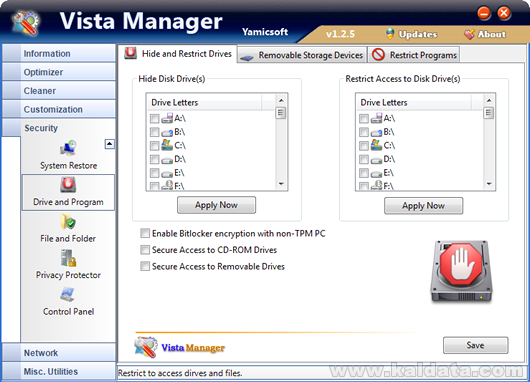Click drive D:\ icon in Restrict list
This screenshot has width=530, height=382.
point(376,160)
